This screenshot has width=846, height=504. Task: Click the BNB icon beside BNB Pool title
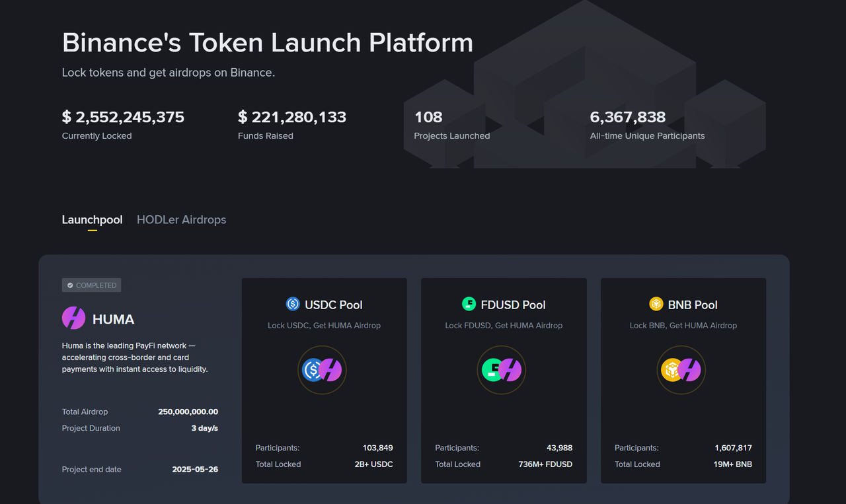656,304
